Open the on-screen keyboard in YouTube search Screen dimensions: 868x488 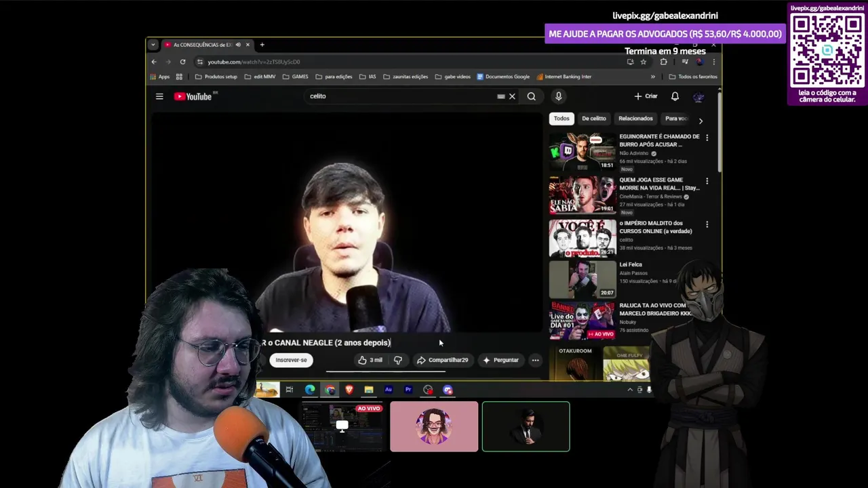click(x=501, y=96)
